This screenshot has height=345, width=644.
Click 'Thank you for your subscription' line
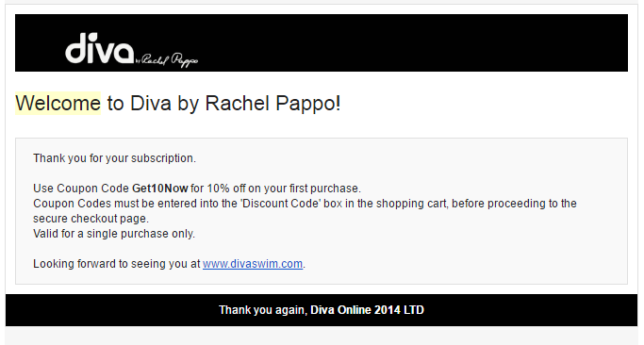pyautogui.click(x=115, y=158)
